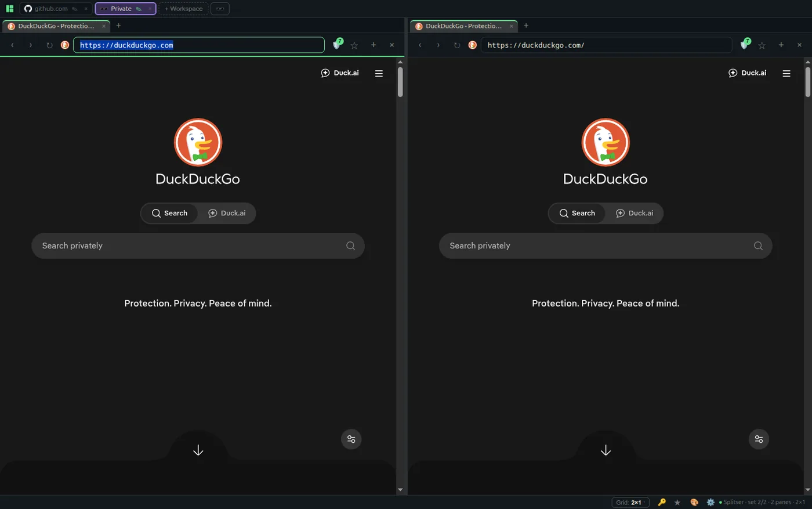This screenshot has height=509, width=812.
Task: Go back in the right pane
Action: pos(420,45)
